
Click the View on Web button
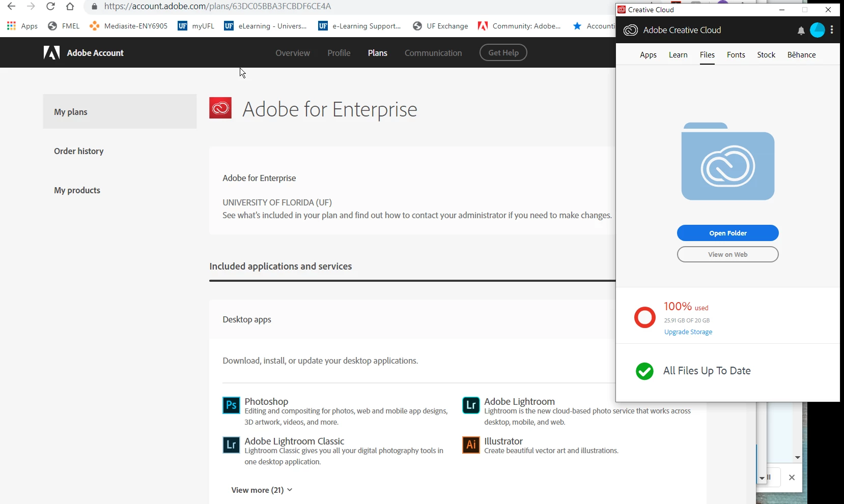tap(728, 254)
